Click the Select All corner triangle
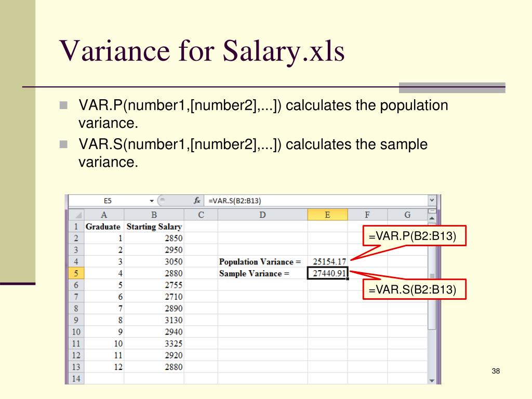This screenshot has height=399, width=532. 76,215
